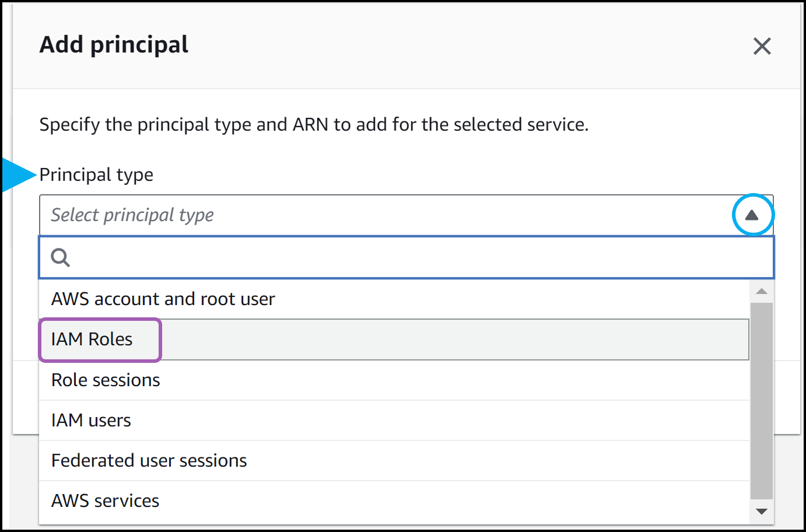Click the upward disclosure triangle on dropdown
Screen dimensions: 806x532
pyautogui.click(x=752, y=215)
